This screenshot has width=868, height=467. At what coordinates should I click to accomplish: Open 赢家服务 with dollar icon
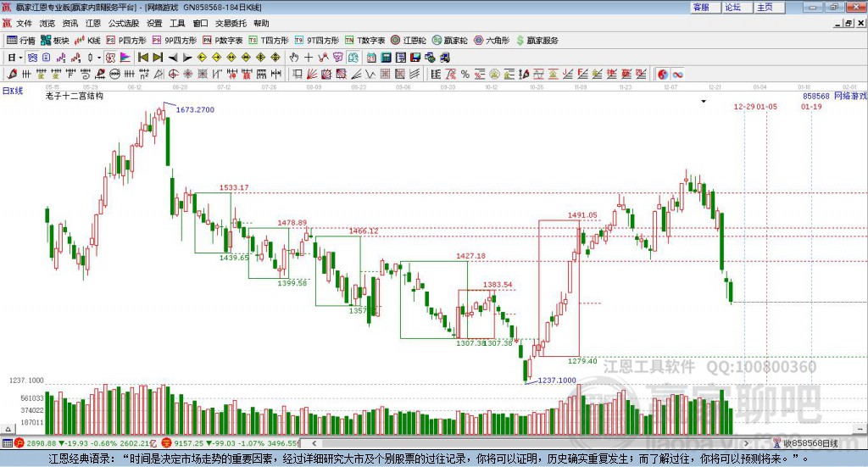(x=537, y=41)
